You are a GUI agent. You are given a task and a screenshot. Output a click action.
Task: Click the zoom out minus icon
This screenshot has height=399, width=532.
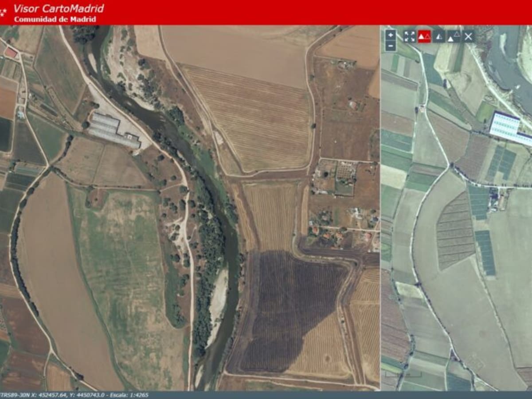click(390, 46)
